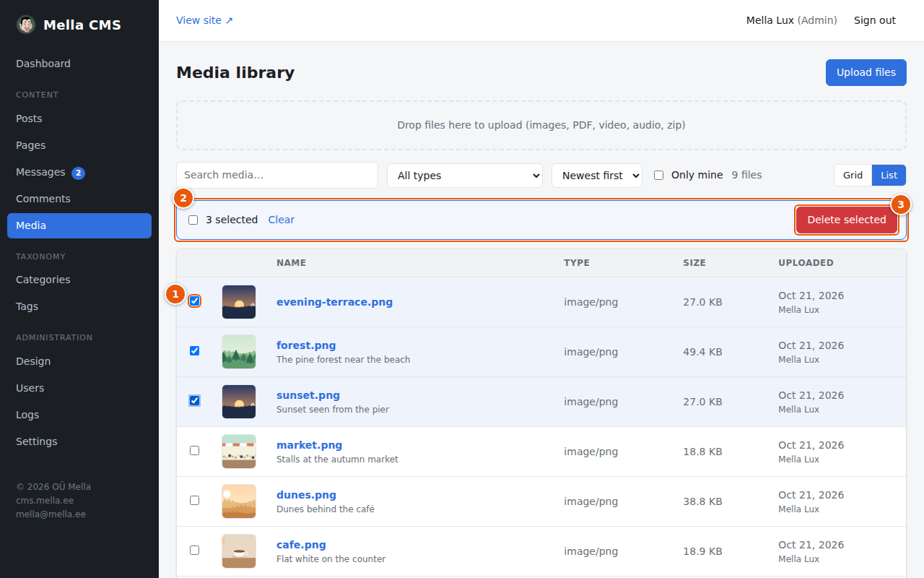Toggle the select-all checkbox beside 3 selected

pyautogui.click(x=193, y=220)
